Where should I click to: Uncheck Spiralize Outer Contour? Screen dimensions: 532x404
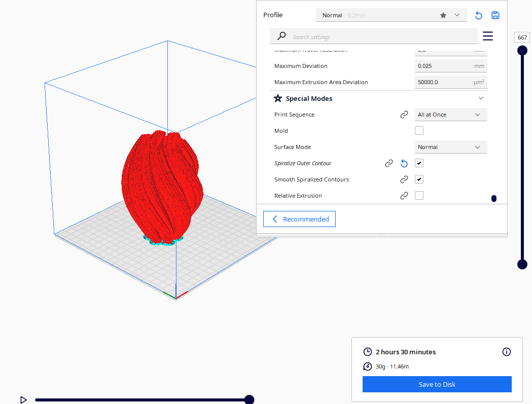click(419, 163)
